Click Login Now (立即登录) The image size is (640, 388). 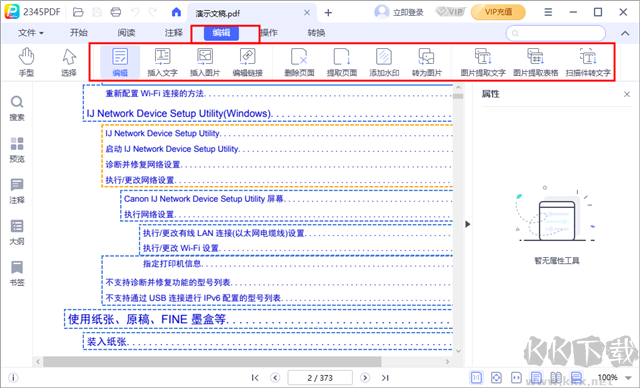pos(399,12)
